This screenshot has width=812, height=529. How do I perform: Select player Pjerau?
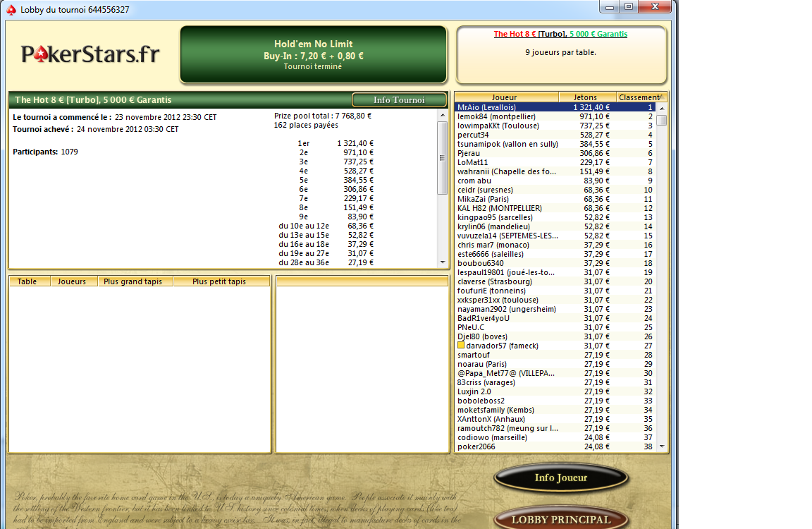click(555, 153)
